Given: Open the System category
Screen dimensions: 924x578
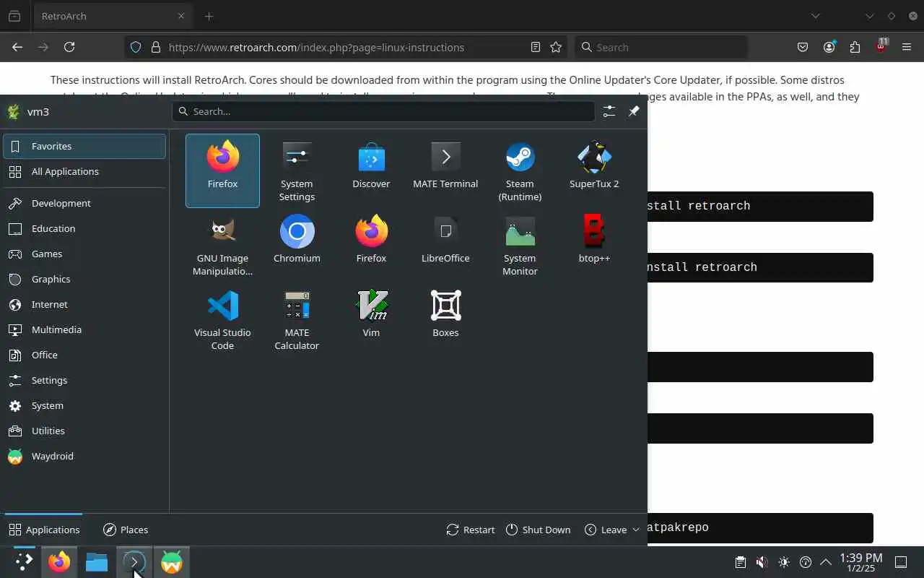Looking at the screenshot, I should [84, 405].
